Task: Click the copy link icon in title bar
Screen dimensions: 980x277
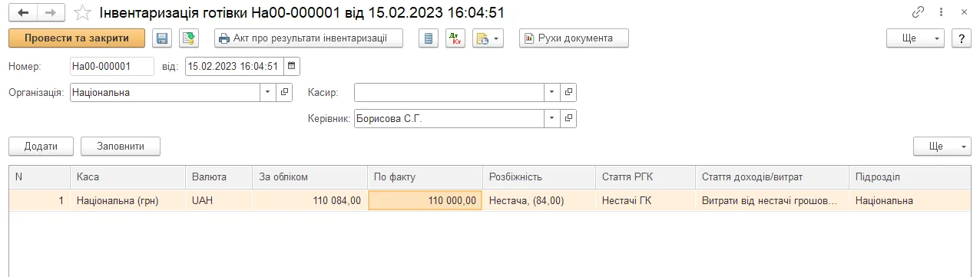Action: click(918, 13)
